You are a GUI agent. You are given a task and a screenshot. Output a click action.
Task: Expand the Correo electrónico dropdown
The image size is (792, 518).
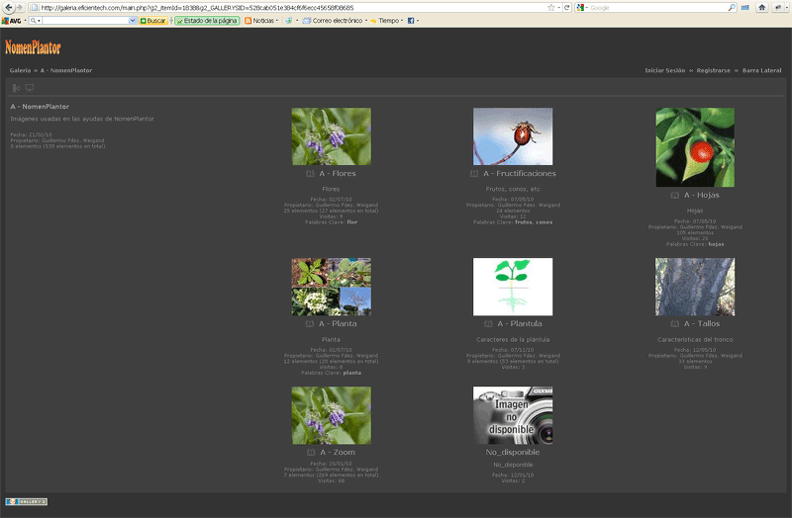click(x=366, y=21)
